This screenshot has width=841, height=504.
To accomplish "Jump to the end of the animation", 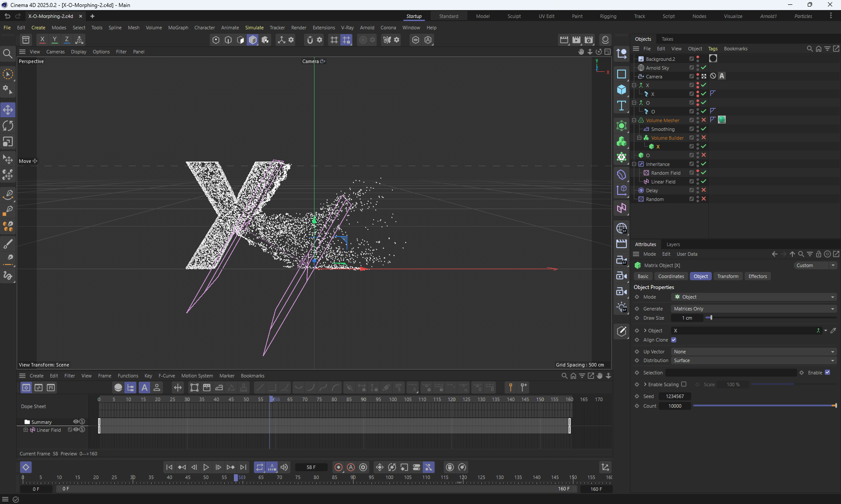I will (x=243, y=467).
